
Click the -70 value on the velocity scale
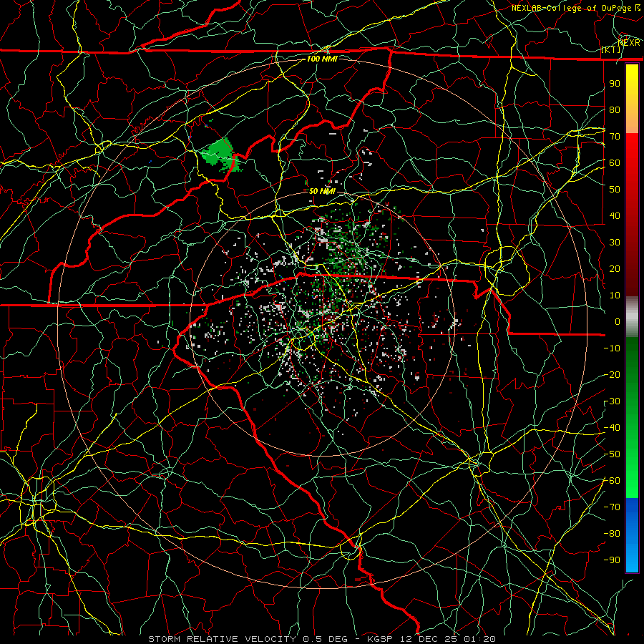(612, 507)
